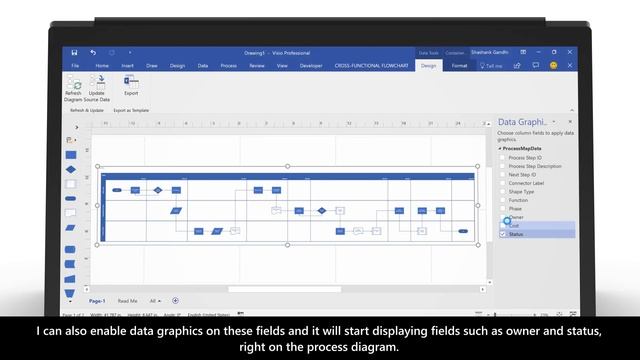Click the stencil list down arrow
The width and height of the screenshot is (640, 360).
coord(70,302)
